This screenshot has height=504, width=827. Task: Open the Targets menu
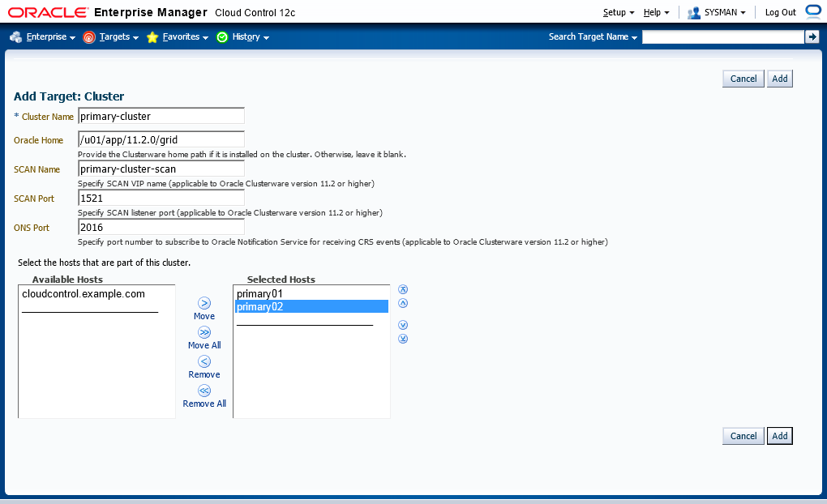click(x=118, y=37)
